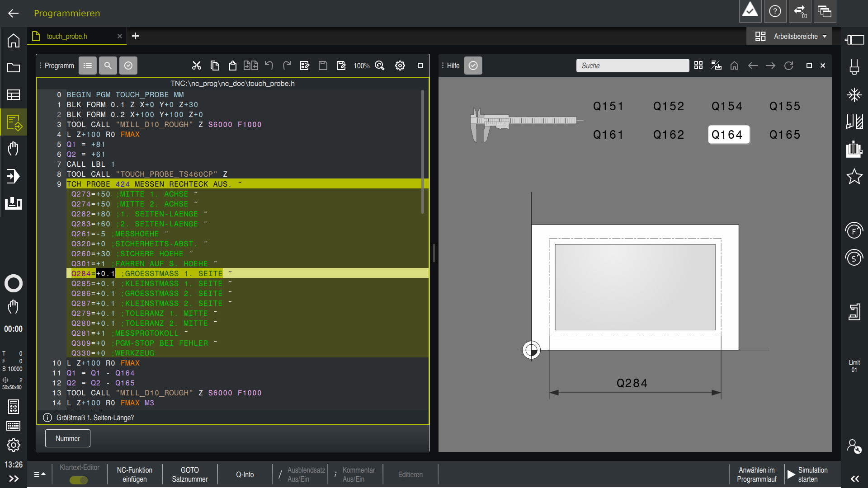Click the Suche search field
Screen dimensions: 868x488
pyautogui.click(x=632, y=66)
